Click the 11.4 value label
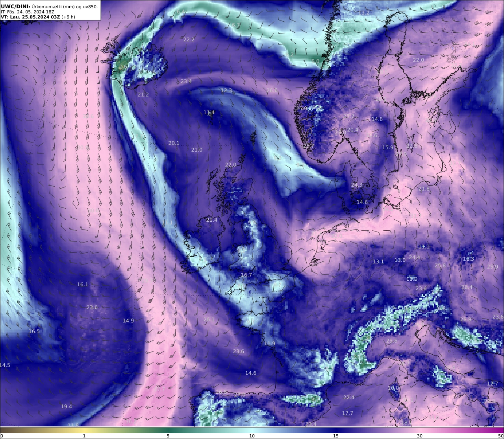This screenshot has height=439, width=504. (209, 113)
